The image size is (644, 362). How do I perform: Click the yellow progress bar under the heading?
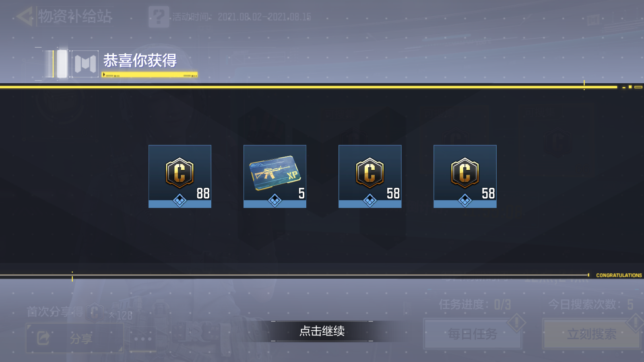point(150,75)
